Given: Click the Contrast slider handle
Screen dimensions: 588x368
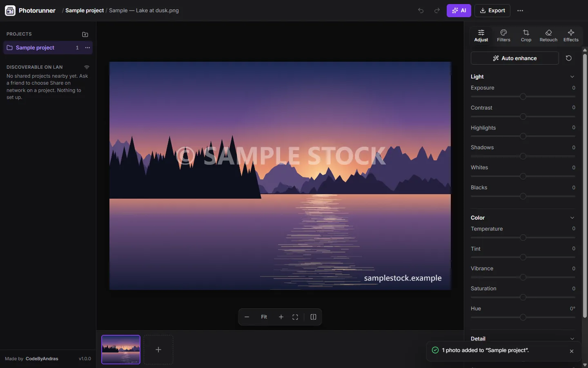Looking at the screenshot, I should 523,117.
